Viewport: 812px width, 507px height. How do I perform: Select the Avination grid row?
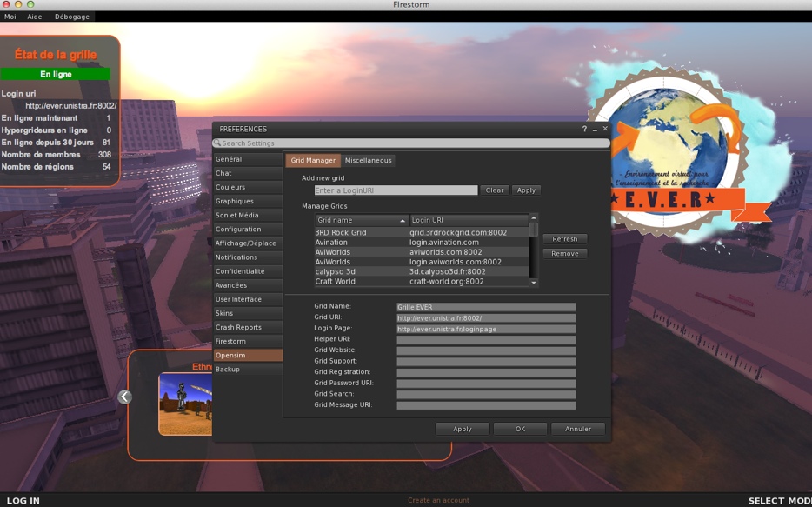tap(422, 243)
